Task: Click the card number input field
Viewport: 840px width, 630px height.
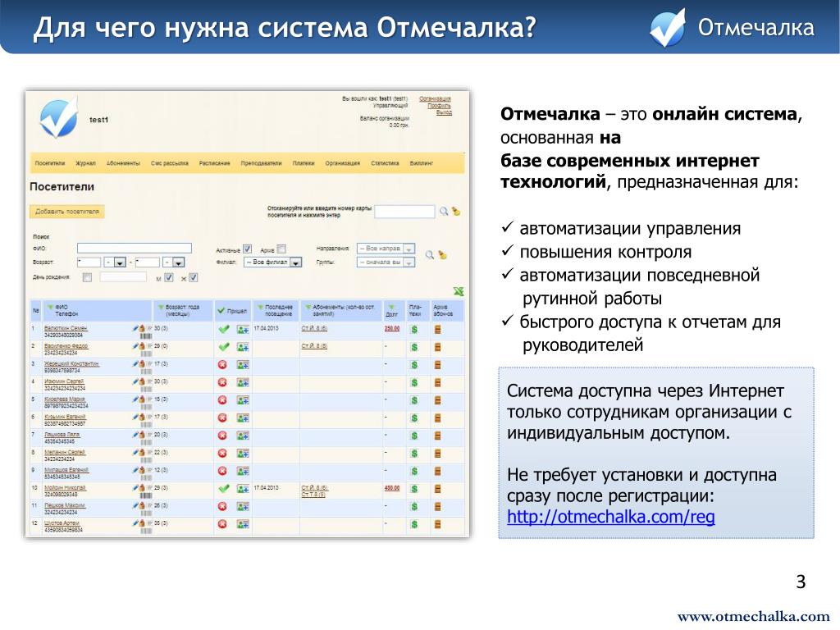Action: tap(404, 211)
